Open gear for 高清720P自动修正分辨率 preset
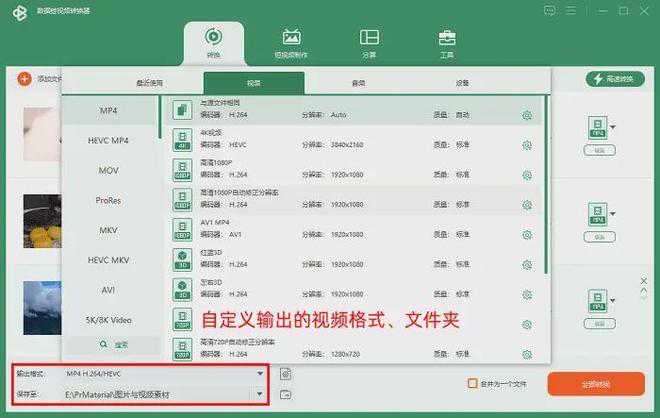 pos(527,354)
